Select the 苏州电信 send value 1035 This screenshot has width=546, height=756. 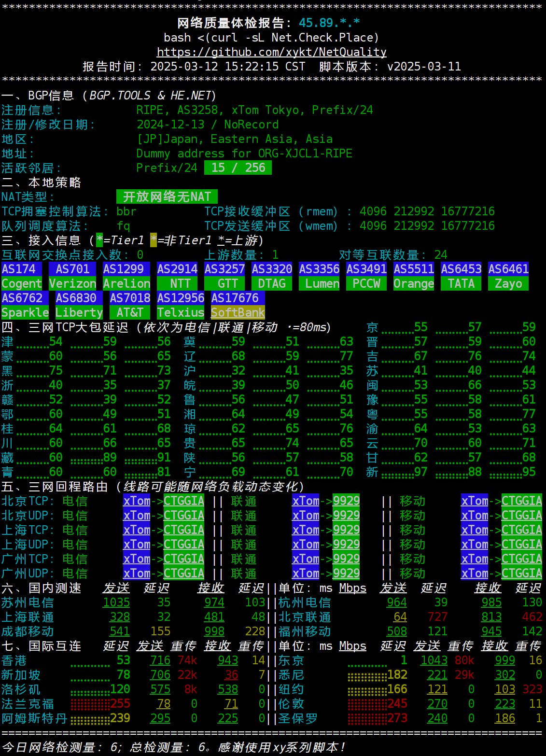coord(116,602)
